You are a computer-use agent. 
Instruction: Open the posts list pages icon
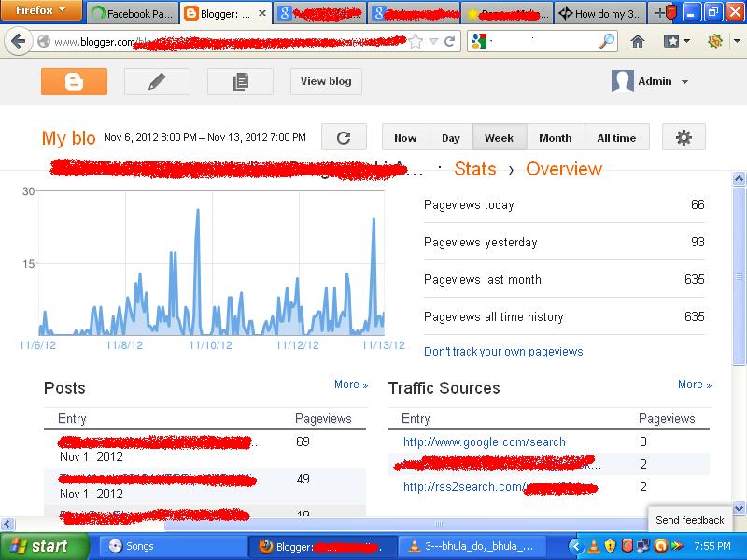point(240,82)
